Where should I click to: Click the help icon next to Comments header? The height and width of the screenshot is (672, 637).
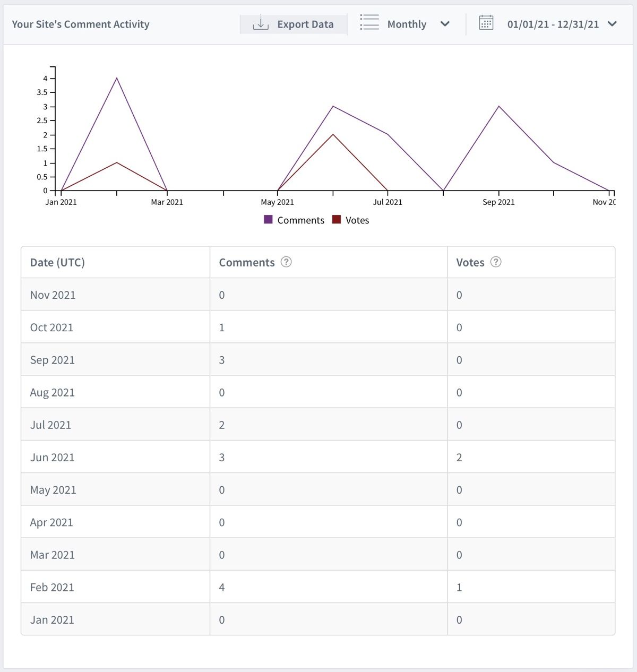286,262
